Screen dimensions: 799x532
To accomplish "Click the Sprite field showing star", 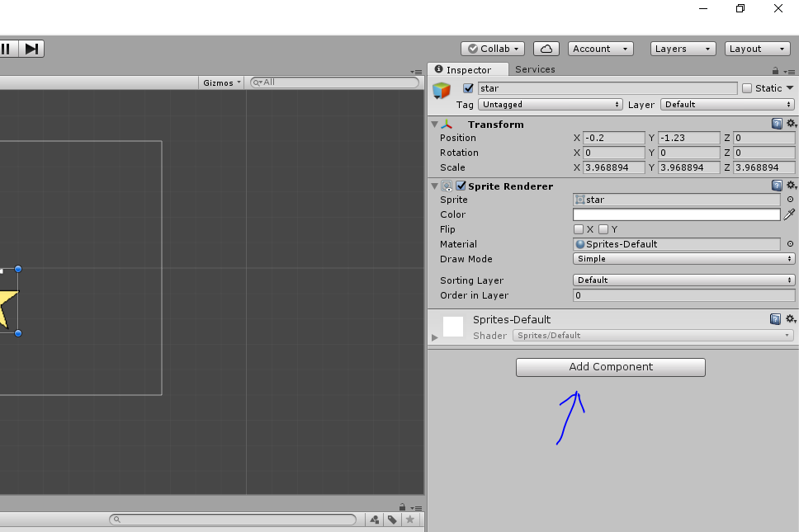I will [677, 200].
